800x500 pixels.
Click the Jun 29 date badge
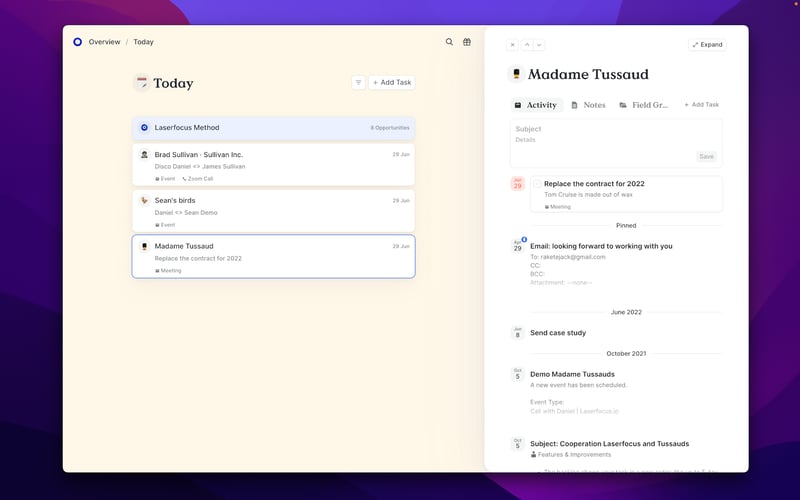click(517, 184)
